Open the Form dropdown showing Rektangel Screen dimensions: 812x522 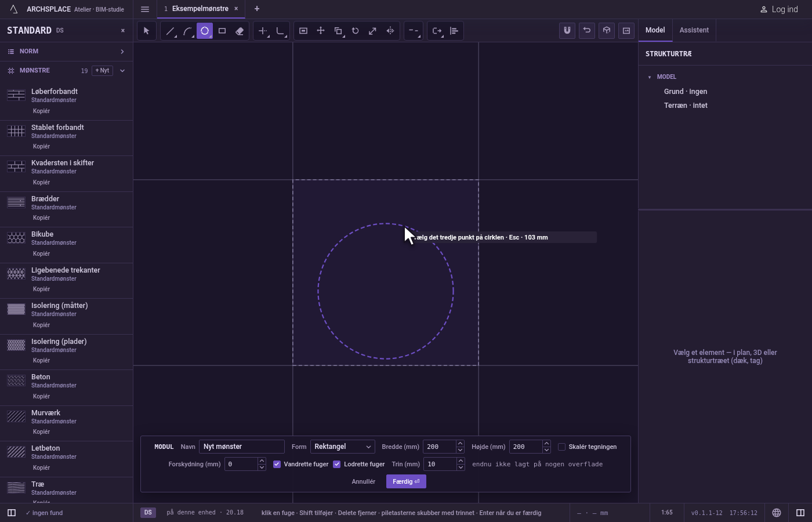click(x=343, y=447)
